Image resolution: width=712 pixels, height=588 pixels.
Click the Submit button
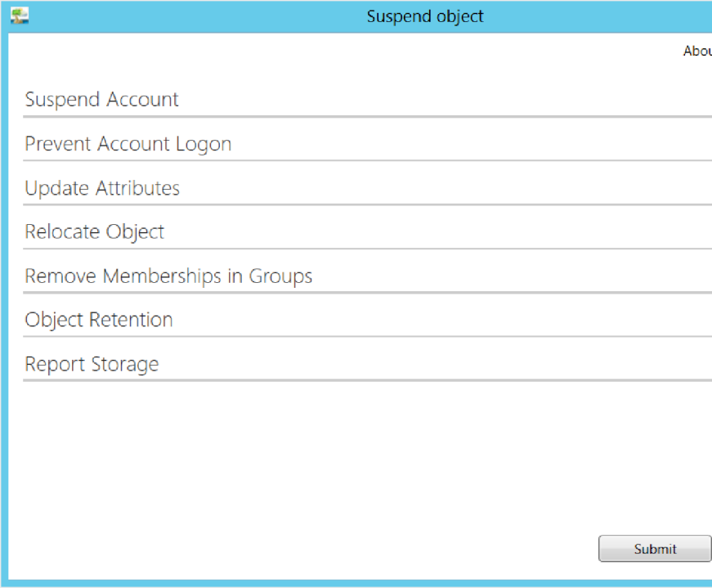(655, 549)
